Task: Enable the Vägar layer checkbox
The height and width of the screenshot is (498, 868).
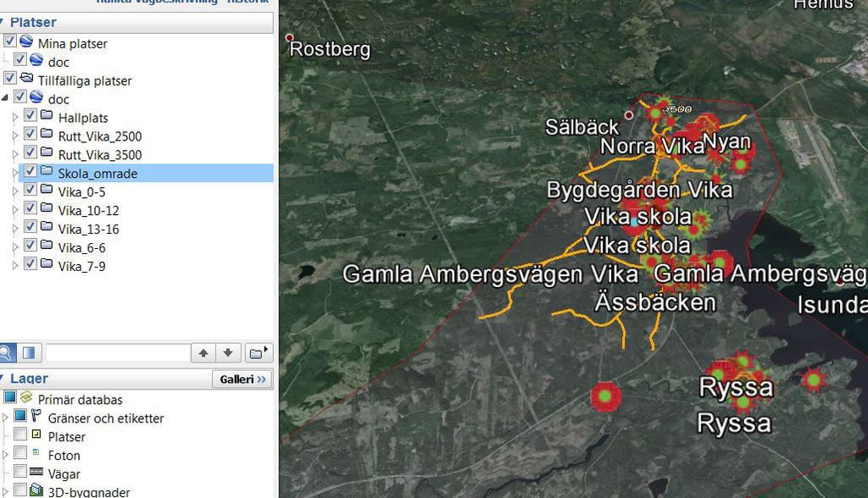Action: (20, 472)
